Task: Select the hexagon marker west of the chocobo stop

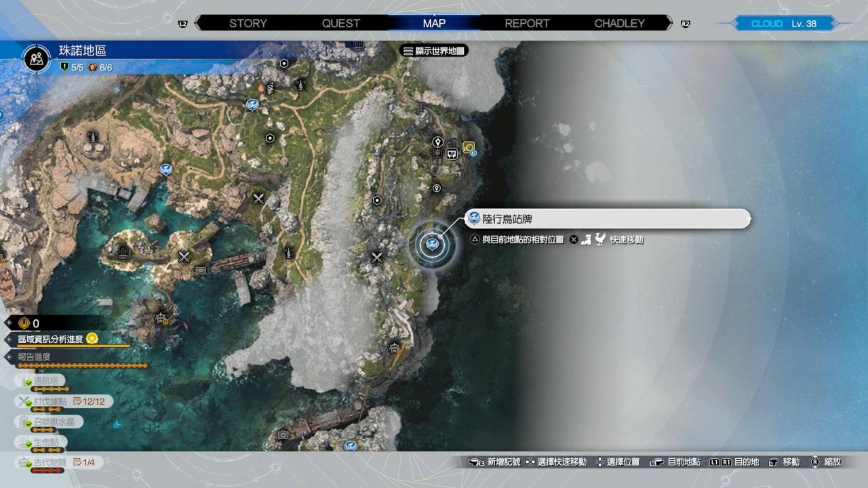Action: click(x=378, y=201)
